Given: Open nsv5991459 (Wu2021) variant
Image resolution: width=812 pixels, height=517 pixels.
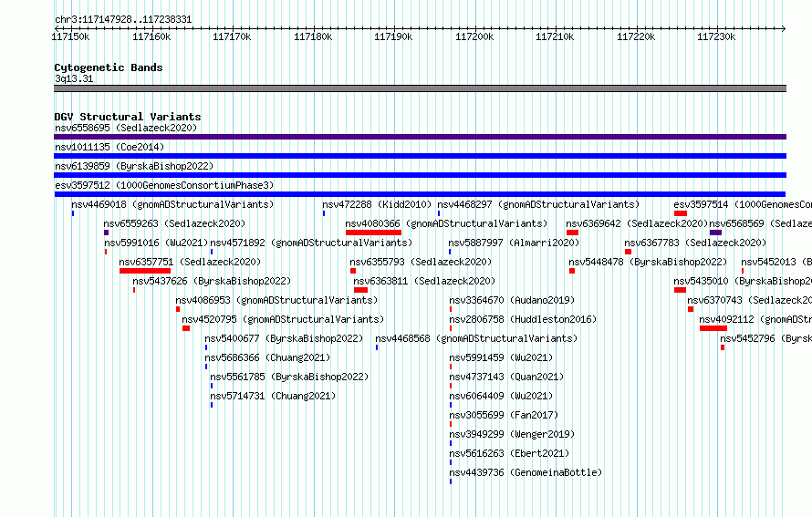Looking at the screenshot, I should [x=501, y=357].
